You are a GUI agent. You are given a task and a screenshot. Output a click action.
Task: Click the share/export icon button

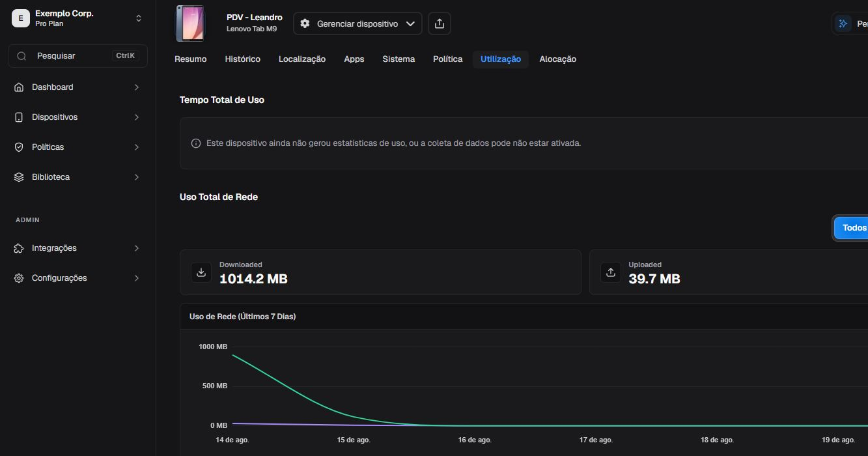coord(440,23)
